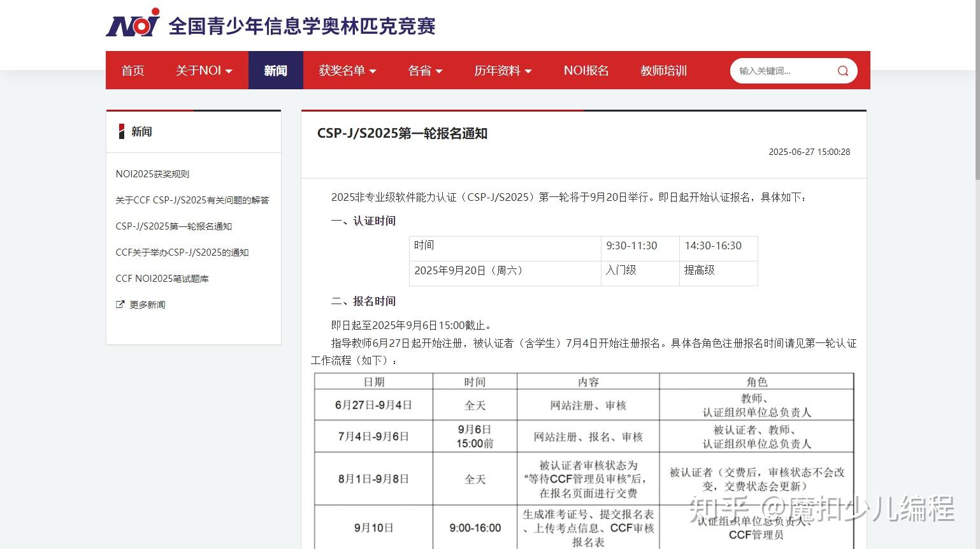Open the CCF NOI2025笔试题库 link
The height and width of the screenshot is (549, 980).
tap(162, 279)
